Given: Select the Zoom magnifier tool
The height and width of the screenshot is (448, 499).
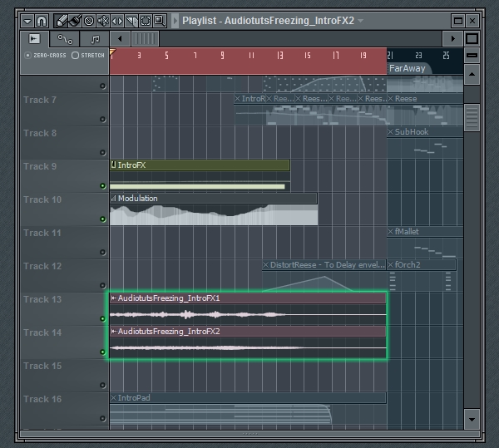Looking at the screenshot, I should pos(159,22).
